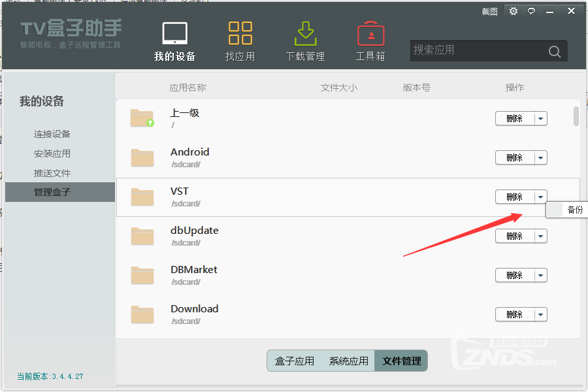Click the 操作 column header
Viewport: 588px width, 392px height.
[x=515, y=88]
